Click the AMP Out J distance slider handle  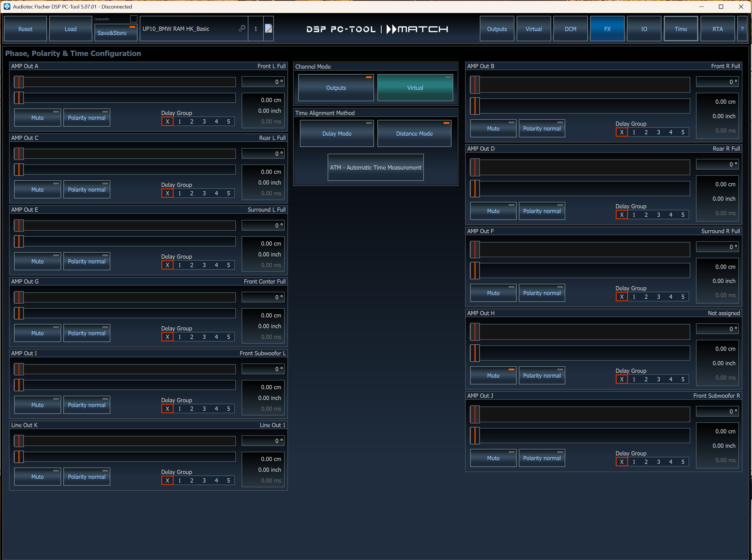(x=475, y=436)
